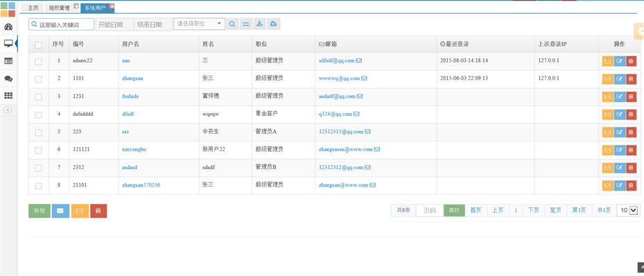Click the 开始日期 date field
The height and width of the screenshot is (276, 644).
pyautogui.click(x=114, y=24)
